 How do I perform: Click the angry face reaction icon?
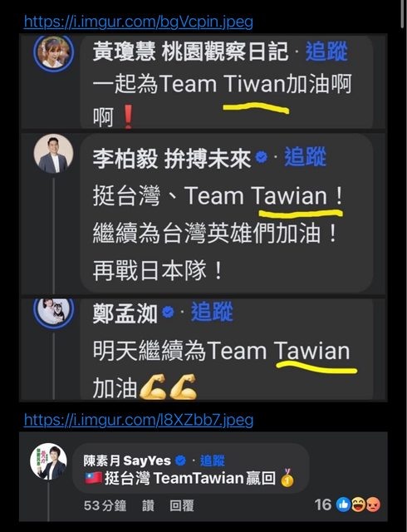tap(373, 505)
